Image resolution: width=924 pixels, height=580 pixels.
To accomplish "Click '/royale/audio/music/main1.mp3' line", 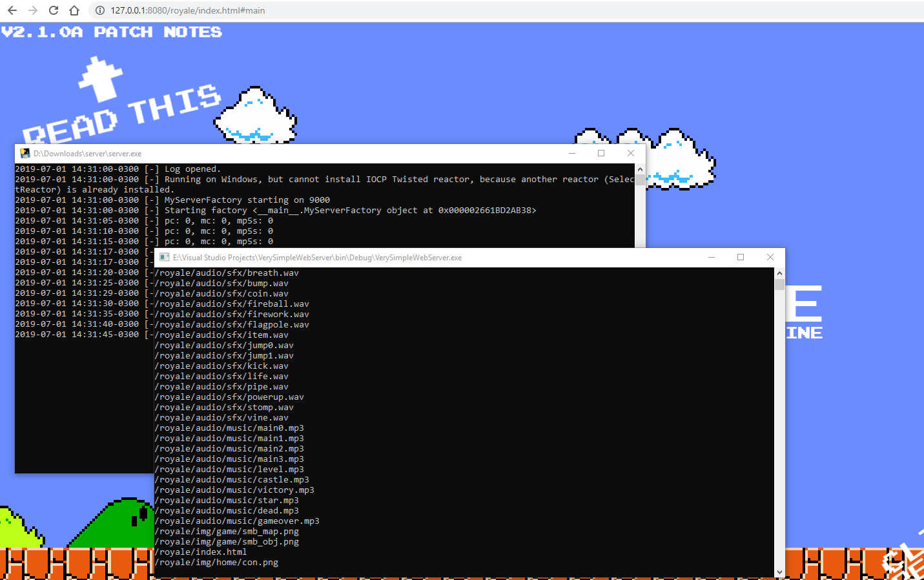I will coord(229,439).
